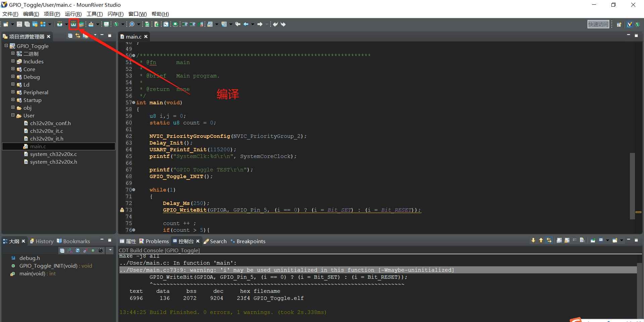Expand the Peripheral folder
This screenshot has width=644, height=322.
(x=13, y=92)
